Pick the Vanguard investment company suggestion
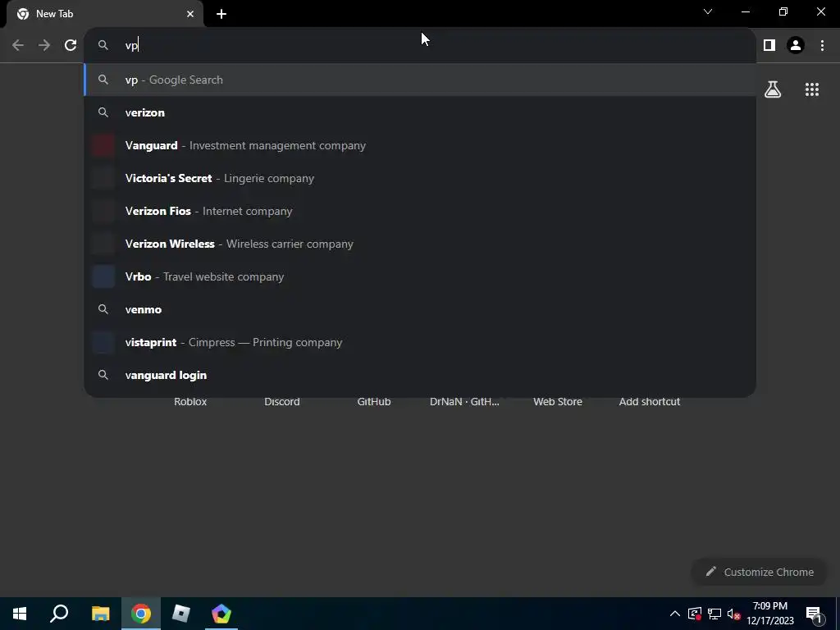 coord(420,145)
